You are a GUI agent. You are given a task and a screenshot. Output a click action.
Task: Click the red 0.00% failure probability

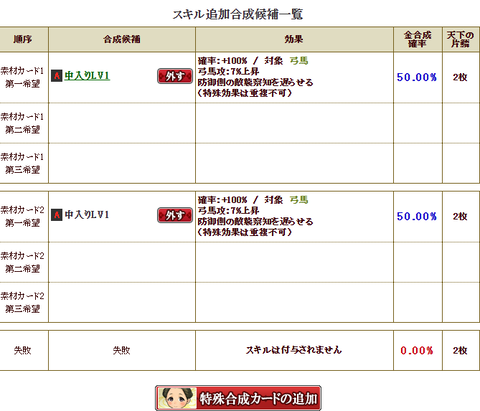[417, 350]
